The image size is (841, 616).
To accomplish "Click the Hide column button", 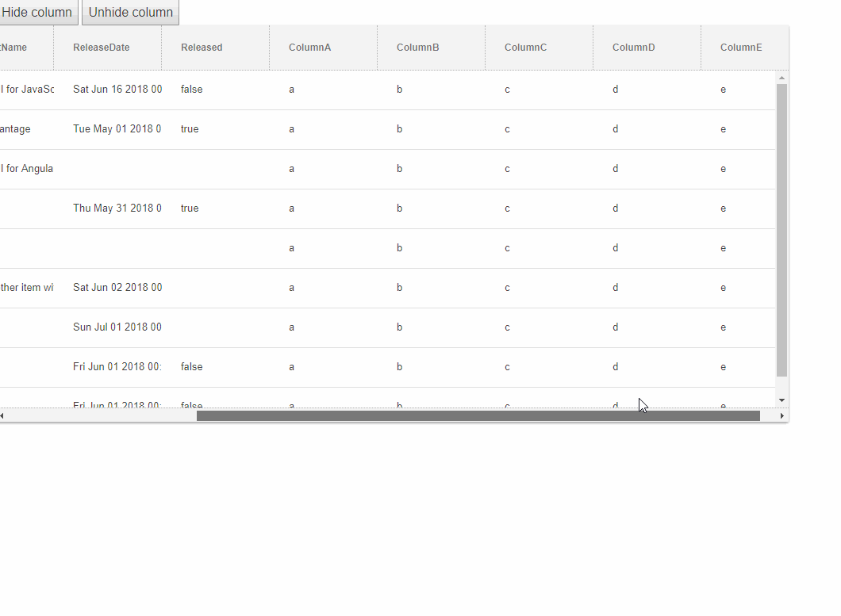I will tap(38, 12).
